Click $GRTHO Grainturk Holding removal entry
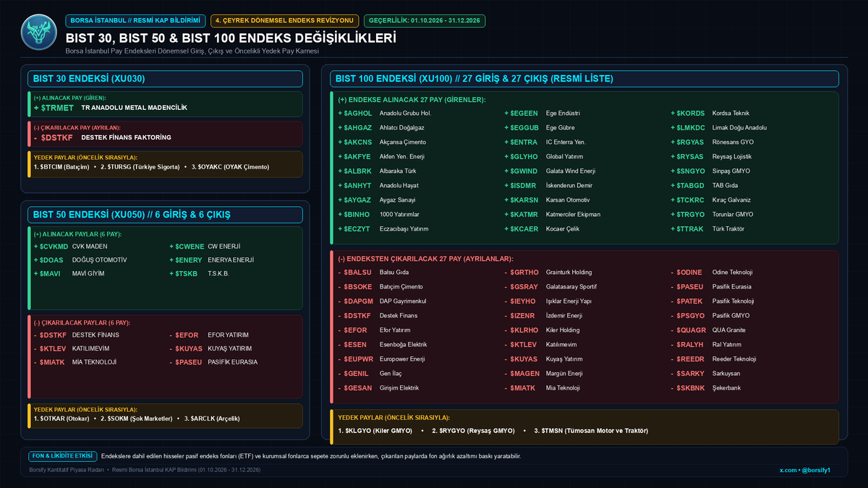This screenshot has height=488, width=868. (548, 273)
